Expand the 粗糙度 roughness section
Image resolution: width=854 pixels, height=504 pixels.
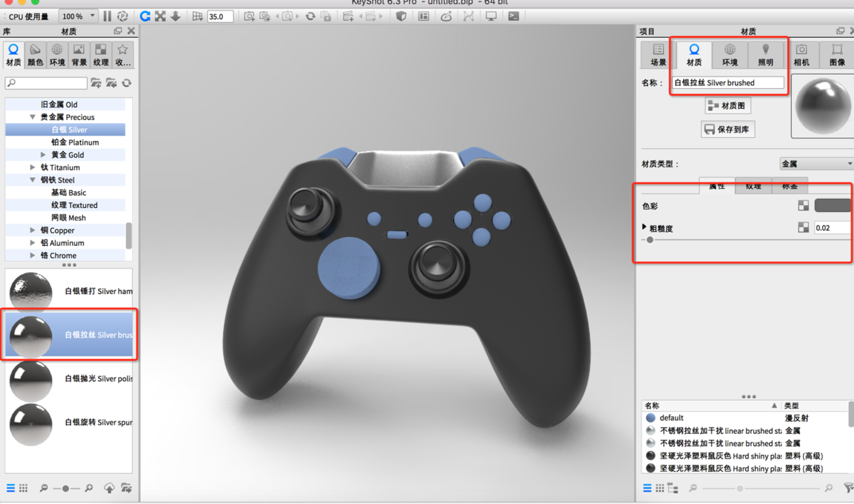pos(644,227)
